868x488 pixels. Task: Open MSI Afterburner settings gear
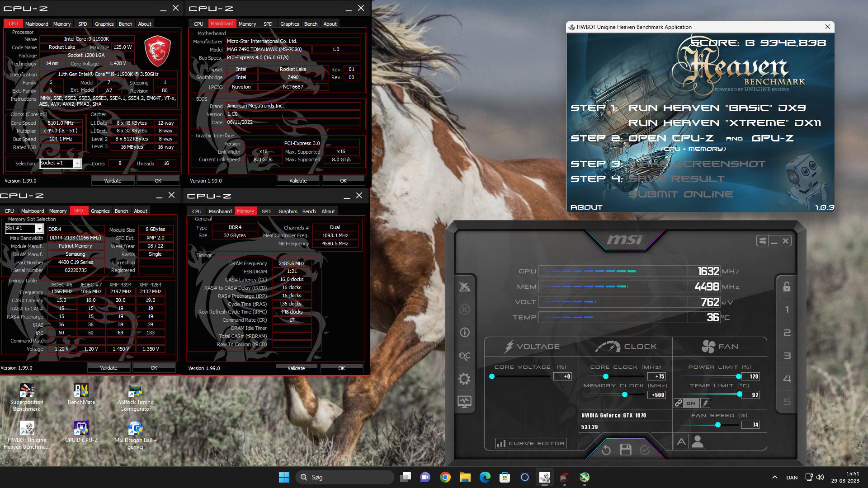tap(464, 379)
